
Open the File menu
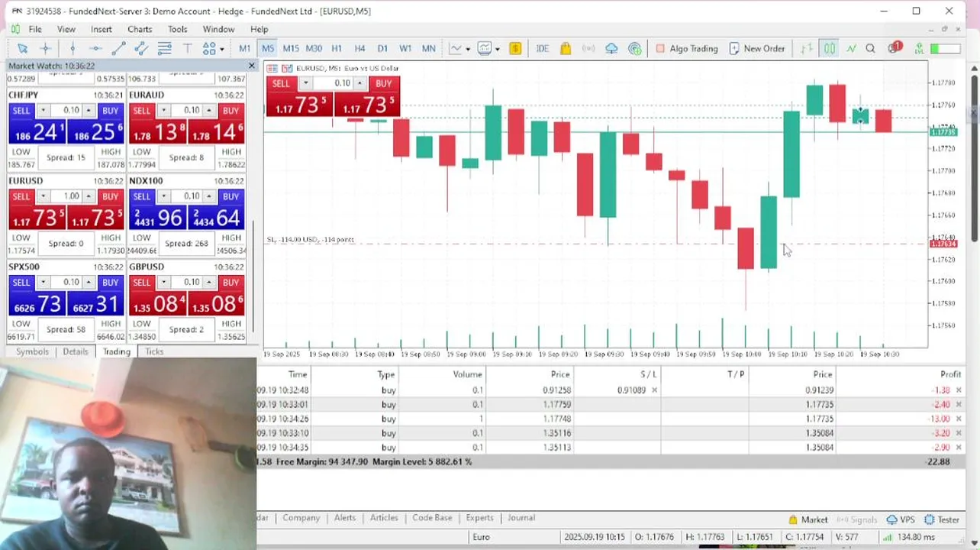(x=35, y=29)
